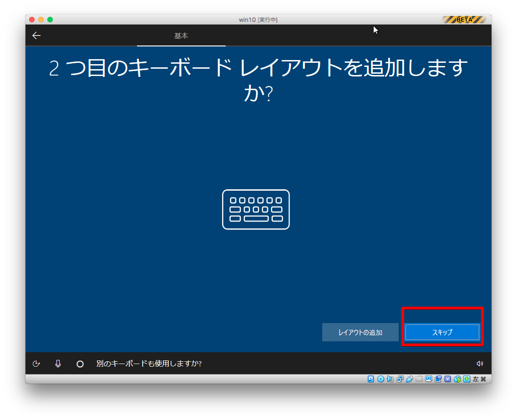
Task: Maximize the win10 VM window with green button
Action: pos(50,20)
